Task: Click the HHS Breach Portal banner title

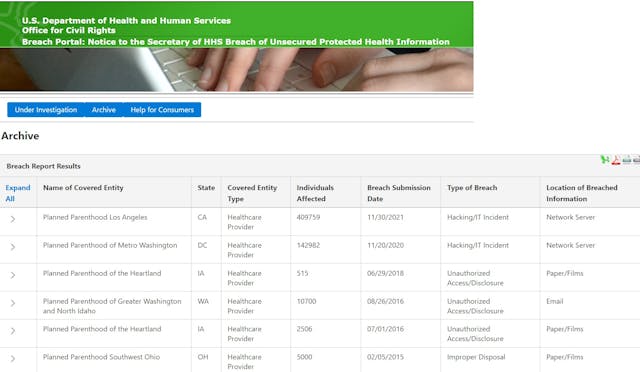Action: pyautogui.click(x=236, y=42)
